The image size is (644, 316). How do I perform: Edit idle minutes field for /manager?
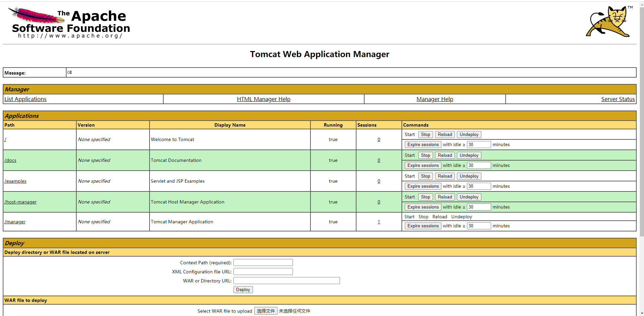479,226
